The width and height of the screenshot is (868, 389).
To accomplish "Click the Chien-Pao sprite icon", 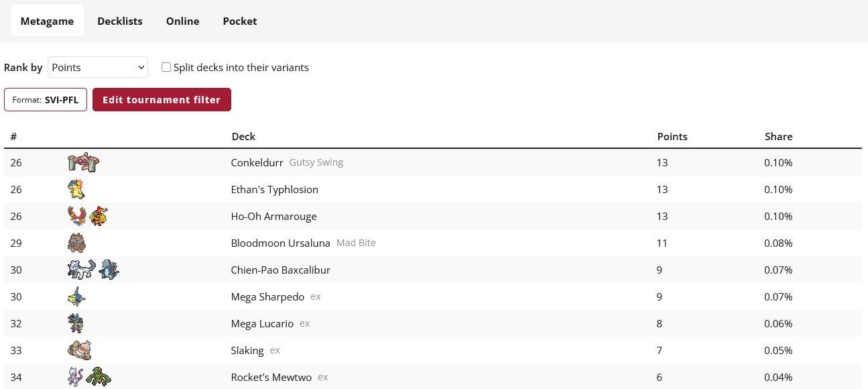I will point(81,270).
